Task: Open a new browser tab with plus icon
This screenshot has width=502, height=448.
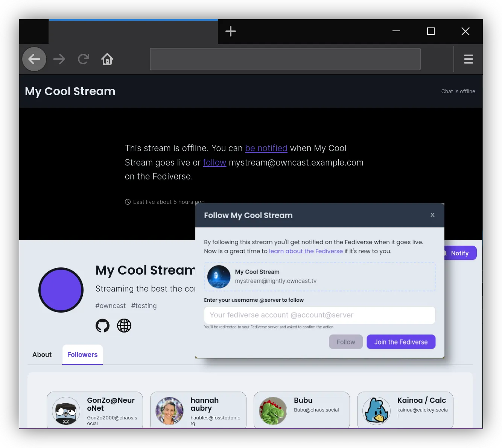Action: [230, 31]
